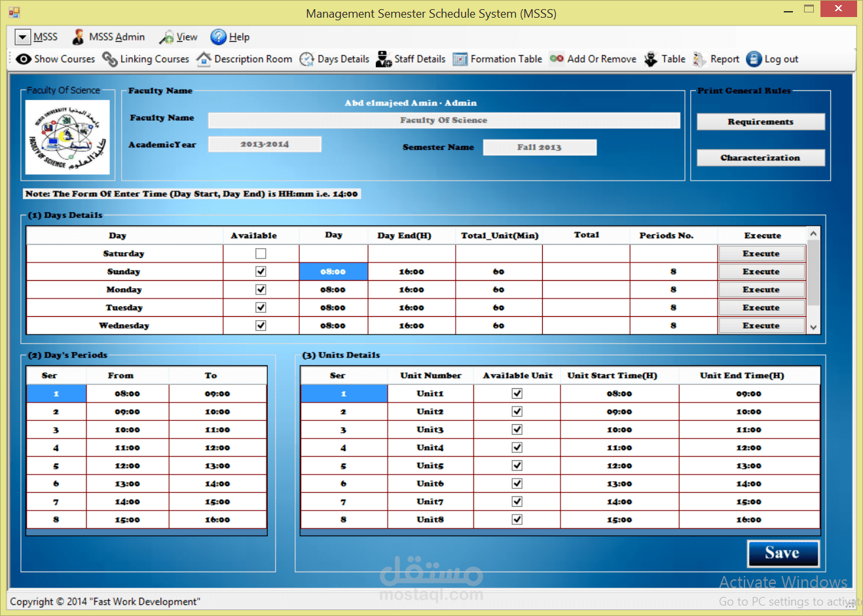
Task: Click Execute for Wednesday
Action: tap(762, 325)
